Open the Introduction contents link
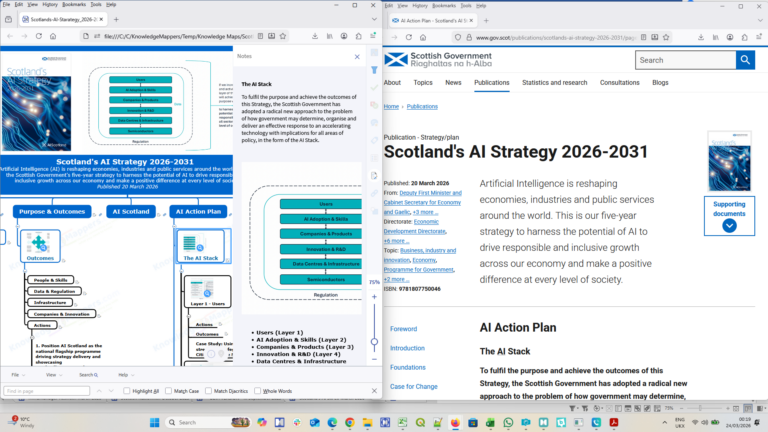The width and height of the screenshot is (768, 432). (408, 348)
